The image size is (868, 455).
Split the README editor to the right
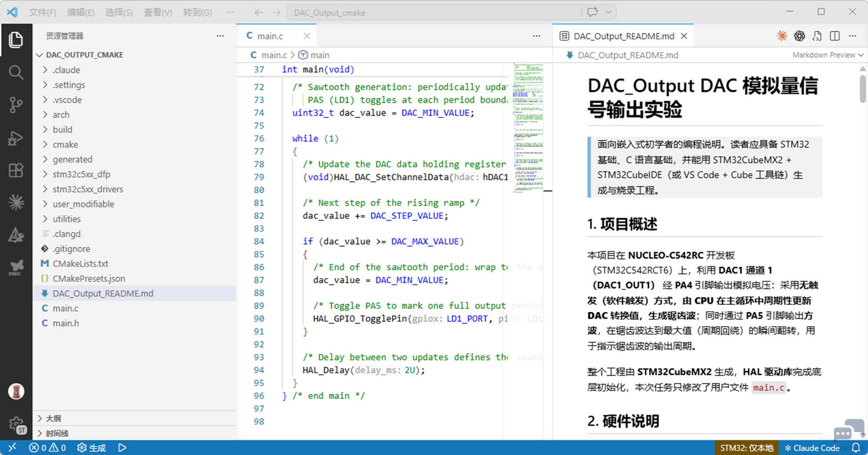pyautogui.click(x=835, y=36)
